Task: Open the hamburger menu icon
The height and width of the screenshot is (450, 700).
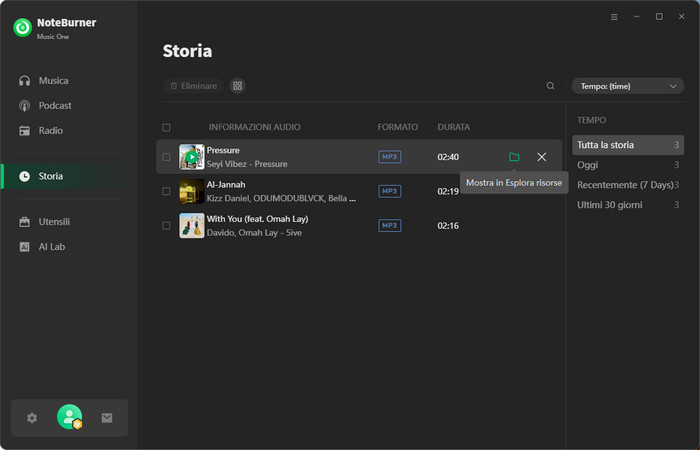Action: (614, 17)
